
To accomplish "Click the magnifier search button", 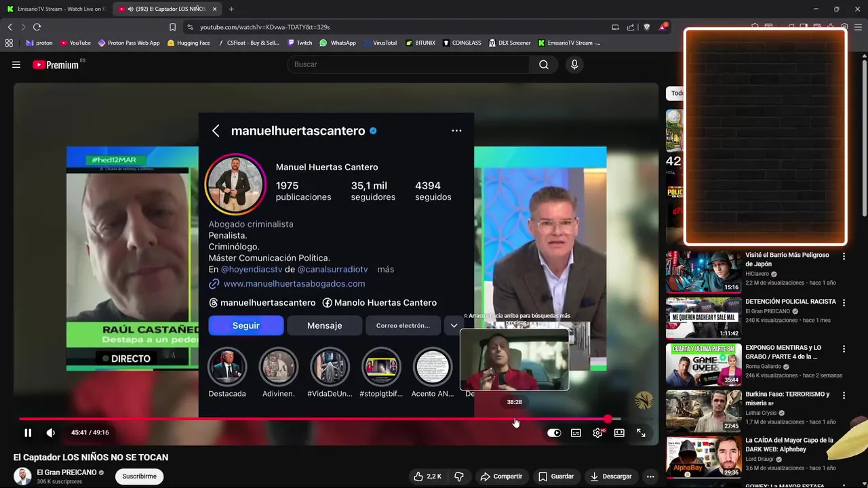I will tap(544, 64).
